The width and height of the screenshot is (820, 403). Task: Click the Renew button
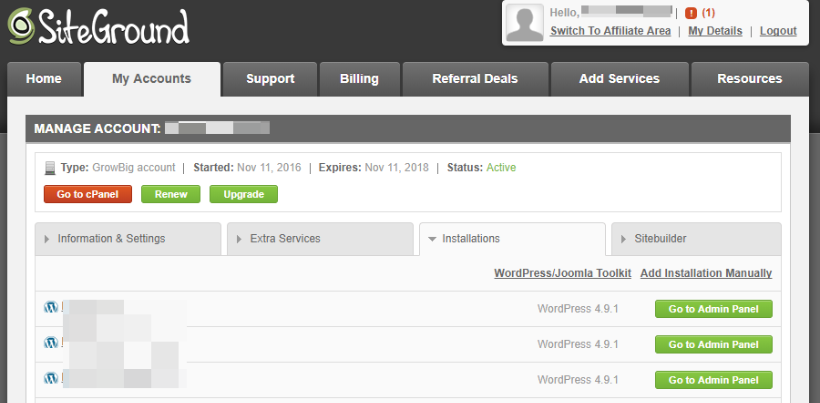(171, 194)
